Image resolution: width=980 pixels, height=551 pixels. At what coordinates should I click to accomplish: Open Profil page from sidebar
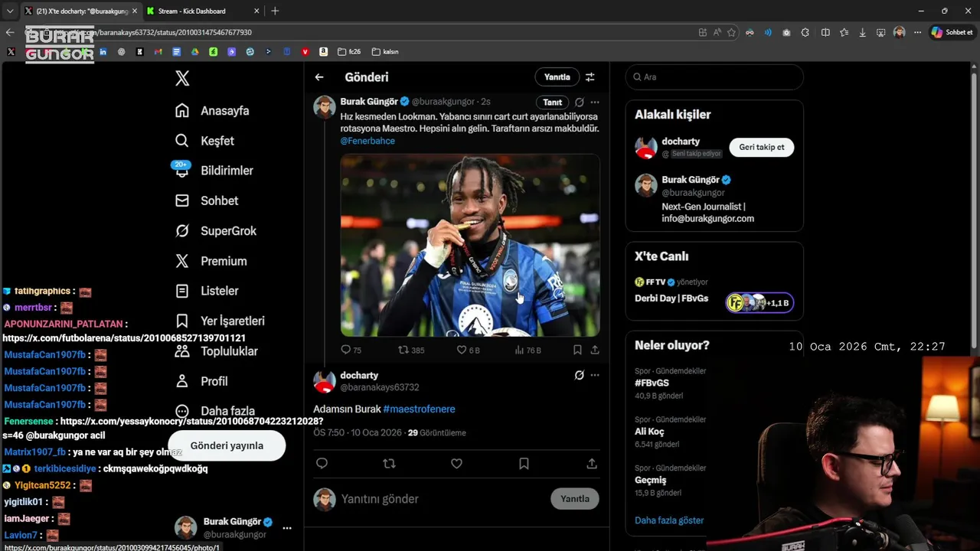pyautogui.click(x=201, y=381)
